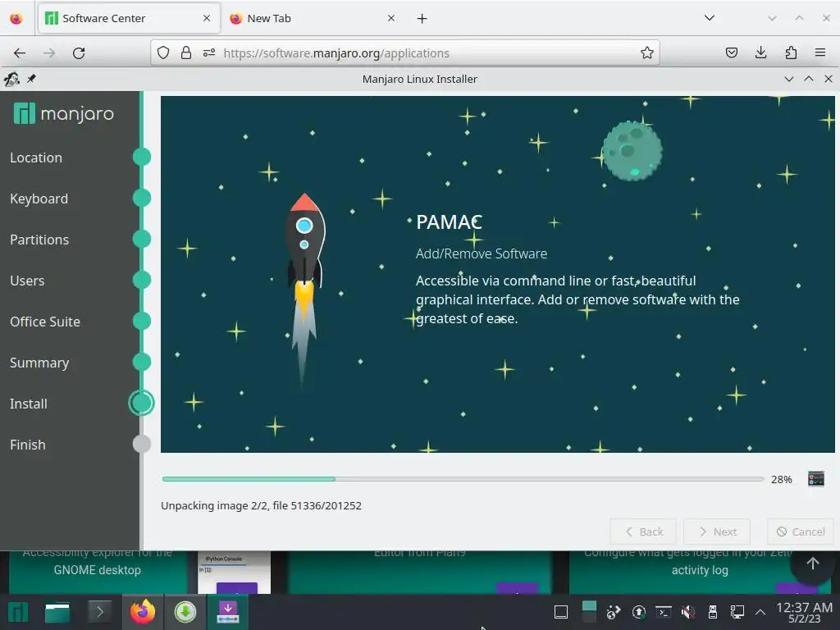This screenshot has width=840, height=630.
Task: Click the Unpacking image status text
Action: tap(261, 505)
